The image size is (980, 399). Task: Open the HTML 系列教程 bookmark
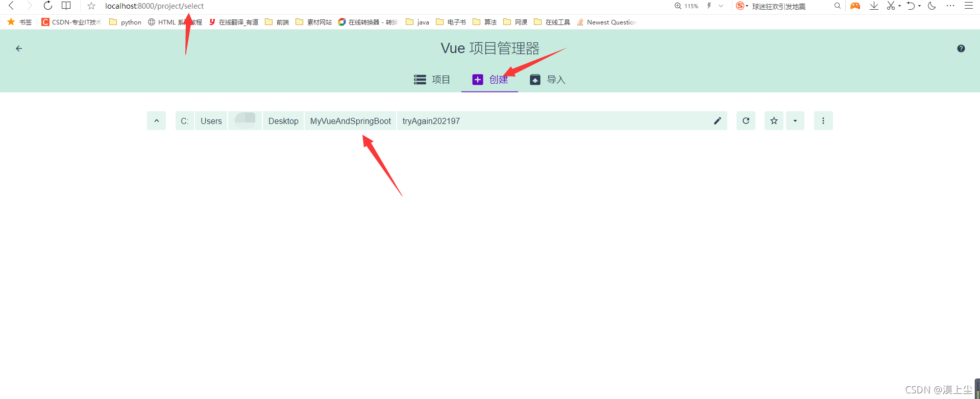click(x=175, y=22)
